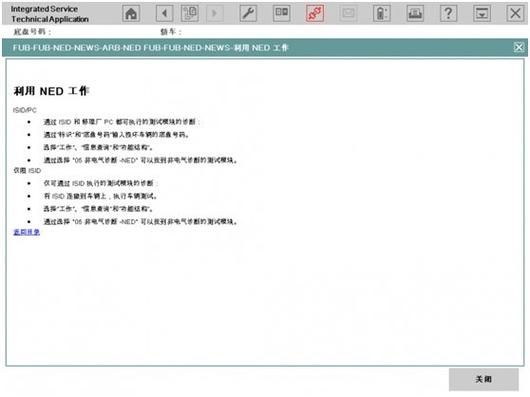Open help with the question mark

(449, 14)
